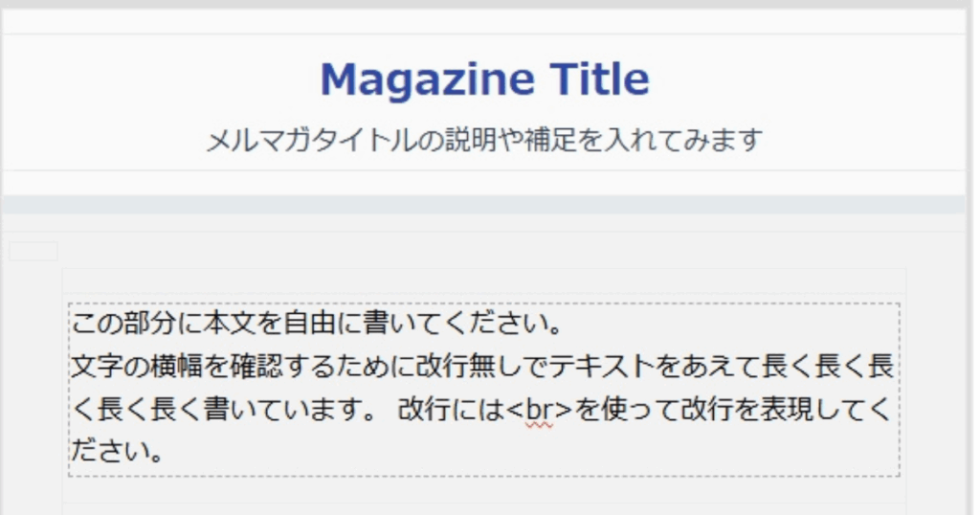980x515 pixels.
Task: Place cursor in line starting 文字の横幅を確認
Action: coord(481,367)
